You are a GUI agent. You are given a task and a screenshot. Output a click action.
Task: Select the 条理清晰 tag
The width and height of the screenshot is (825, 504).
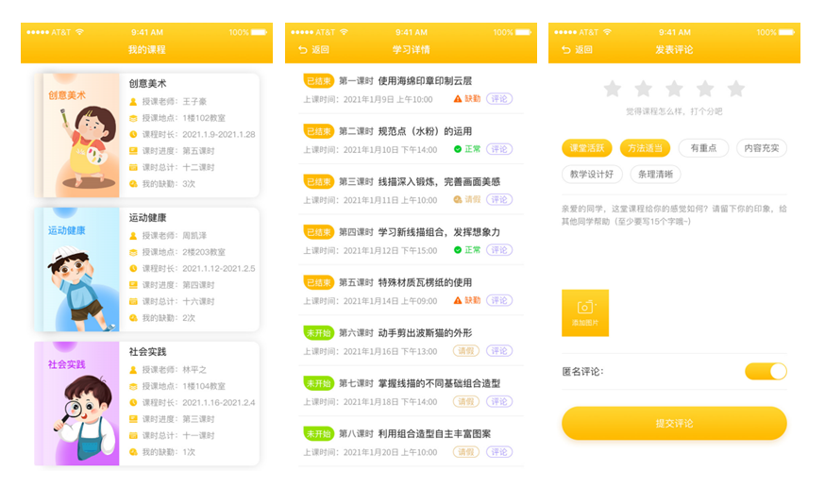655,174
